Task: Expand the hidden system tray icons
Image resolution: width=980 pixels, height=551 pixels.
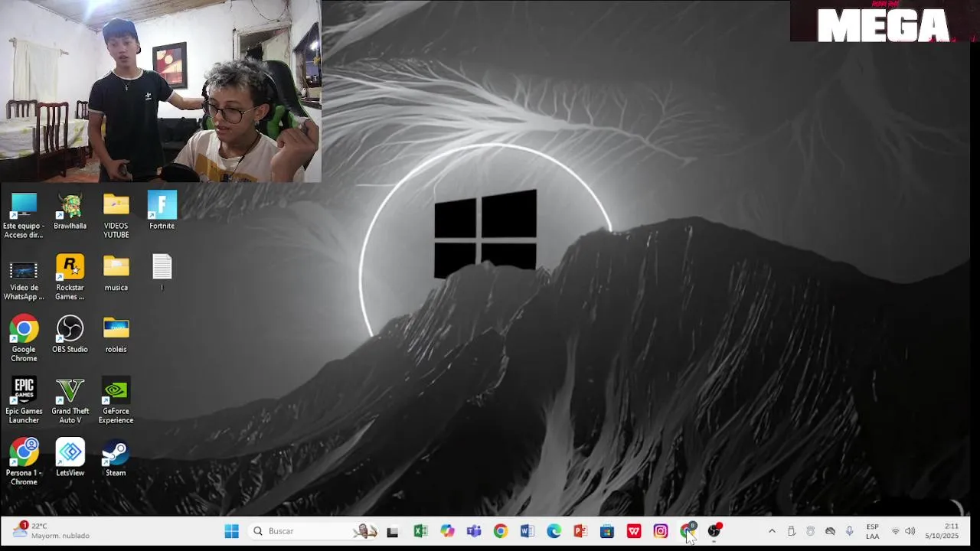Action: (772, 531)
